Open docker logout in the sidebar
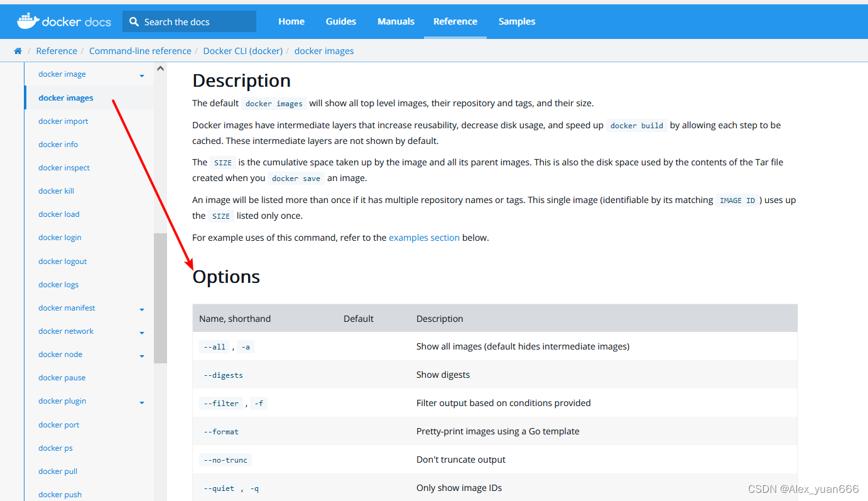868x501 pixels. point(63,262)
